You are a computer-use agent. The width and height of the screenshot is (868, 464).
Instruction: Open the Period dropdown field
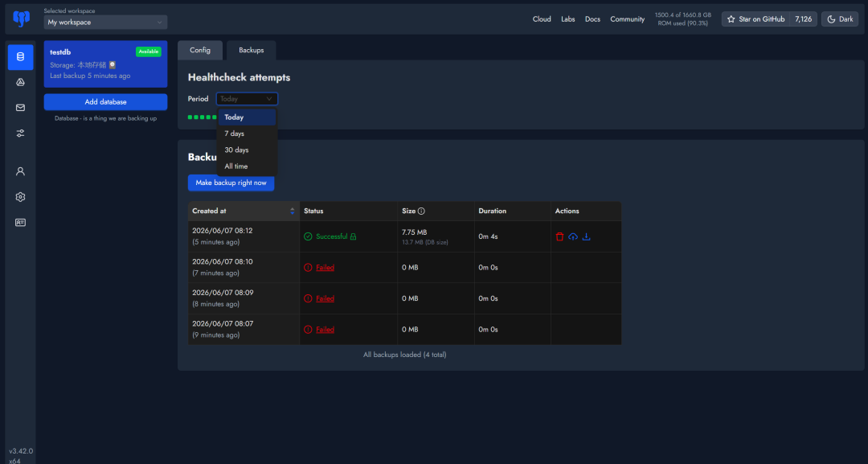(x=247, y=99)
